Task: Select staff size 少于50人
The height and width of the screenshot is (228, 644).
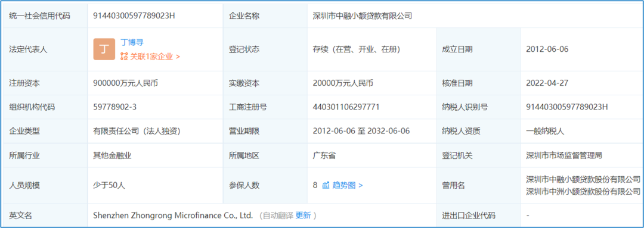Action: point(109,185)
